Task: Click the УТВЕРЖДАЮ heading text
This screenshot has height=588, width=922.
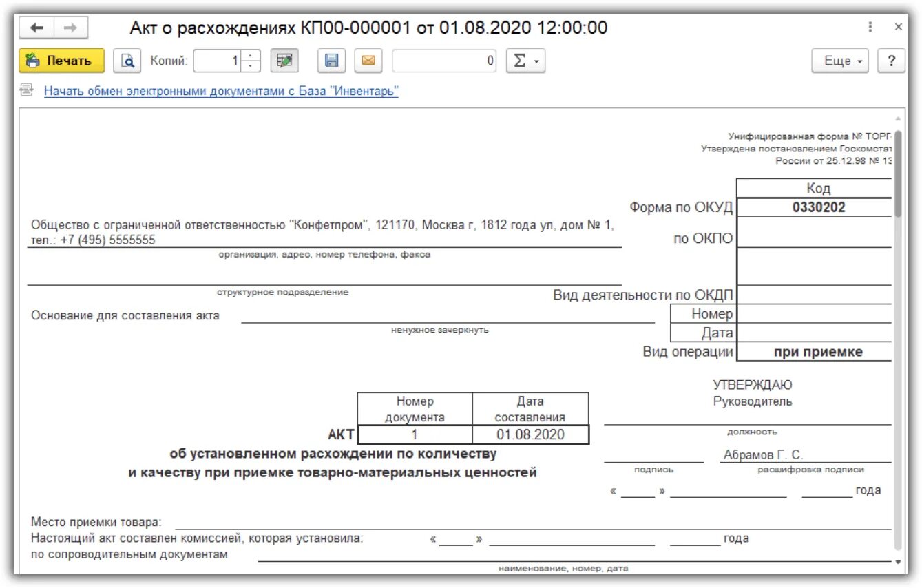Action: 753,385
